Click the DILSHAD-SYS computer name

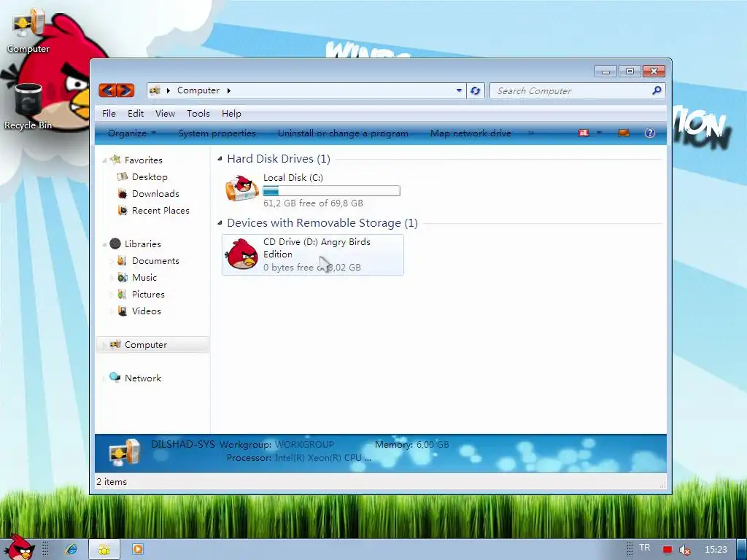[182, 444]
